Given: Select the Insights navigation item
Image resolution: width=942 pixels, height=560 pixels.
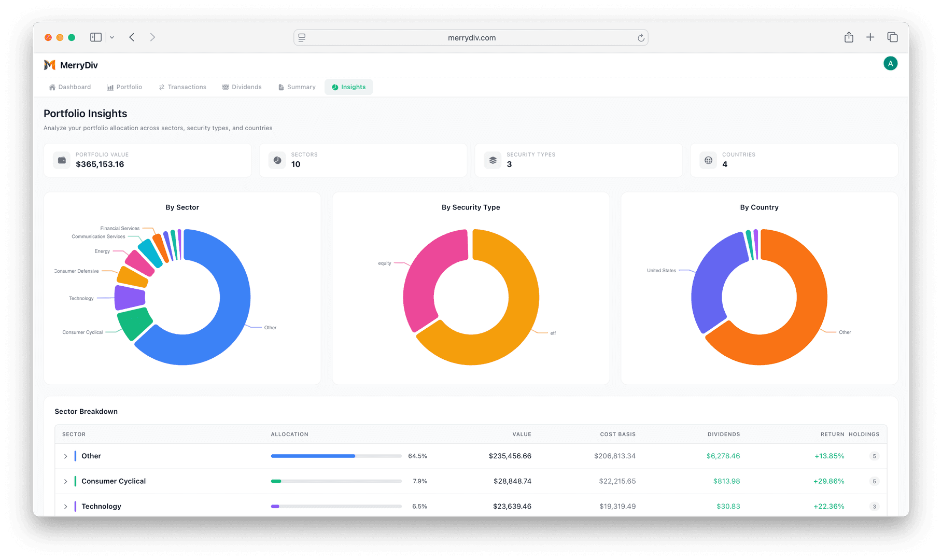Looking at the screenshot, I should tap(348, 87).
